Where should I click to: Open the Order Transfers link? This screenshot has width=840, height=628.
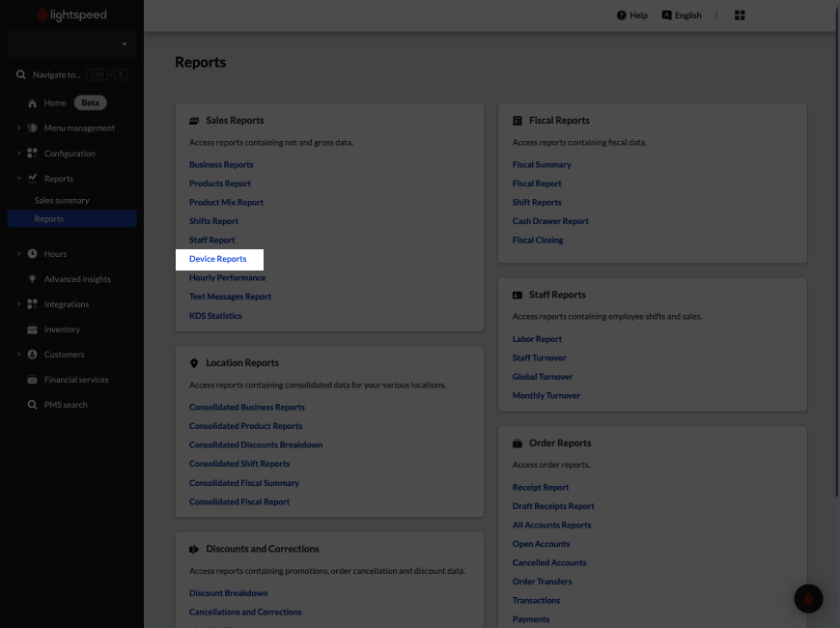click(x=543, y=582)
